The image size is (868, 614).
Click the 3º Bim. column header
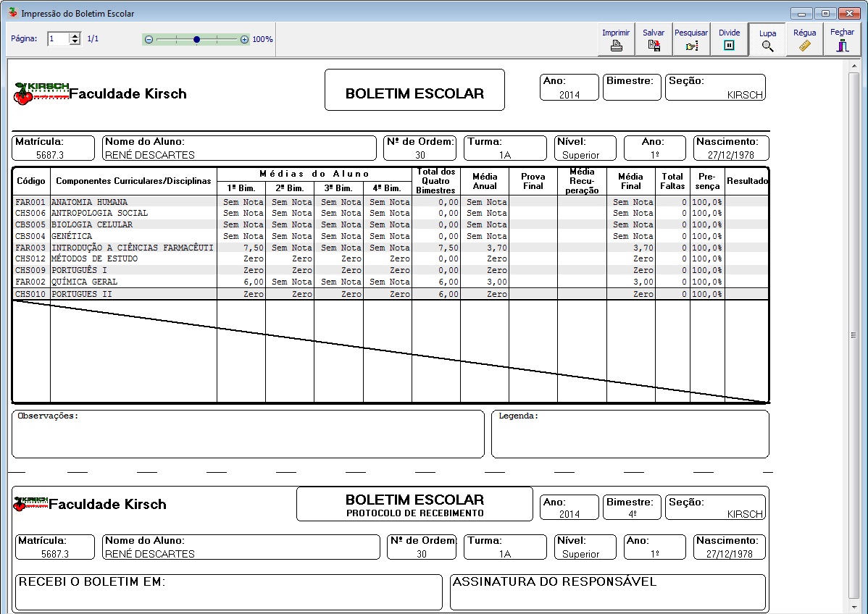coord(339,188)
